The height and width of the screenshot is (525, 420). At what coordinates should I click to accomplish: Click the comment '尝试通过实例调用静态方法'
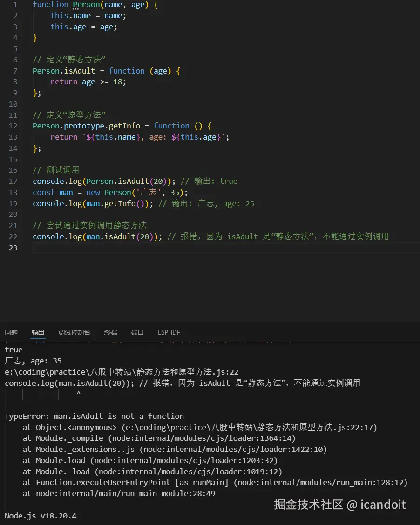coord(89,225)
